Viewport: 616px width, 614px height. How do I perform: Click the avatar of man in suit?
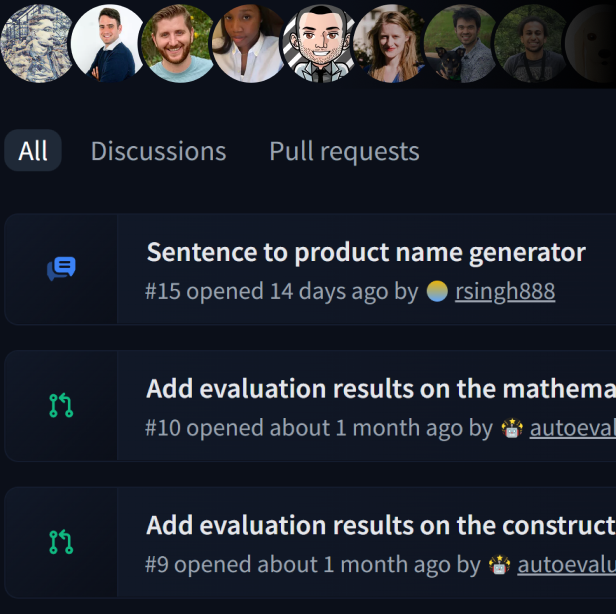click(108, 43)
